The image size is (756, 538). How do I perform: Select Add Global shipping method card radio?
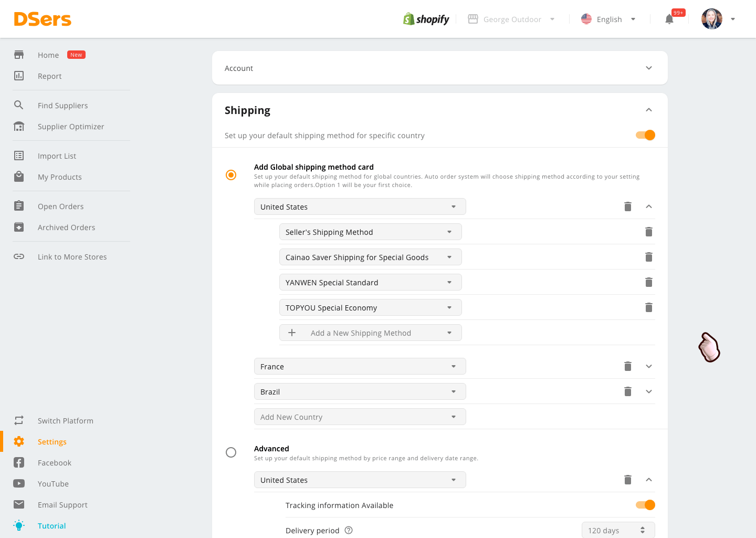point(231,175)
